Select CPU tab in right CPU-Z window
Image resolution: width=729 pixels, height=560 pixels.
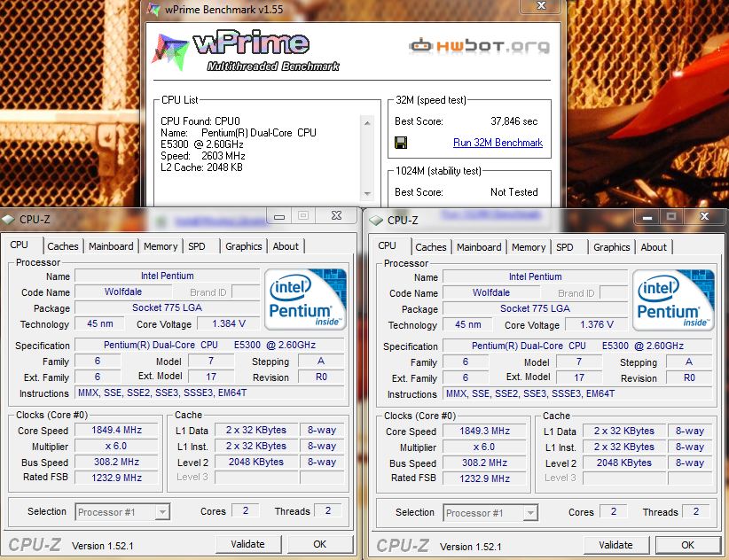(x=387, y=245)
